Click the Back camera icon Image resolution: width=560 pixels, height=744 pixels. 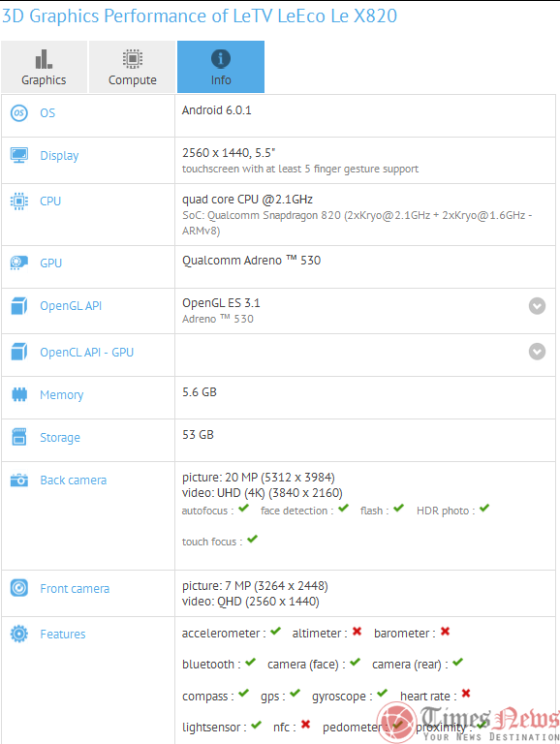pos(19,480)
